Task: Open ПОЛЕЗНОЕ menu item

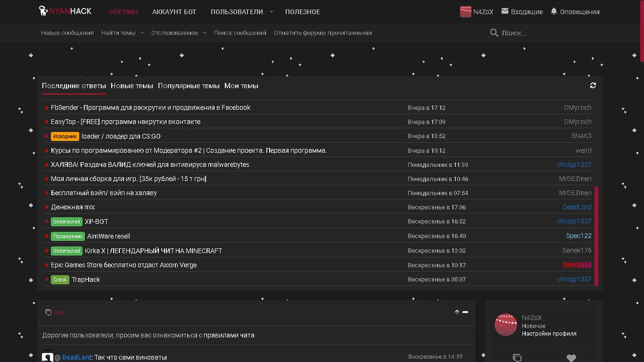Action: click(302, 12)
